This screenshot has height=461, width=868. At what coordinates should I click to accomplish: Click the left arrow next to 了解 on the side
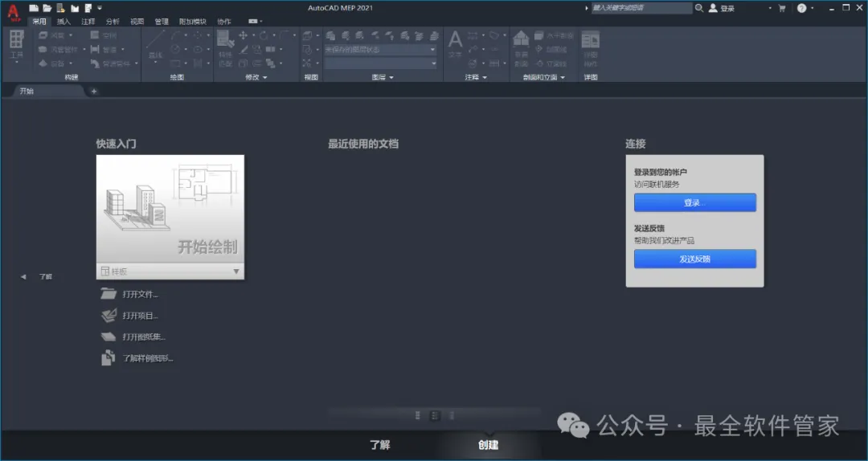pos(23,277)
